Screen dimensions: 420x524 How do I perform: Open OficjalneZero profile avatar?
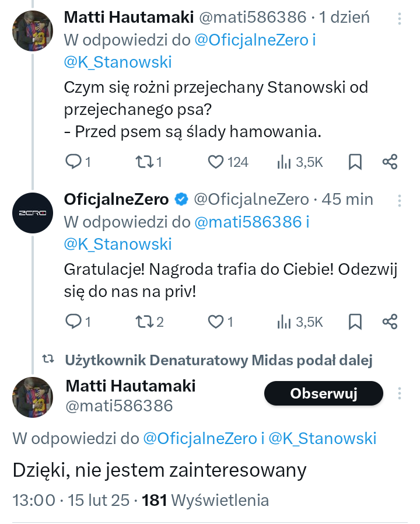[33, 213]
